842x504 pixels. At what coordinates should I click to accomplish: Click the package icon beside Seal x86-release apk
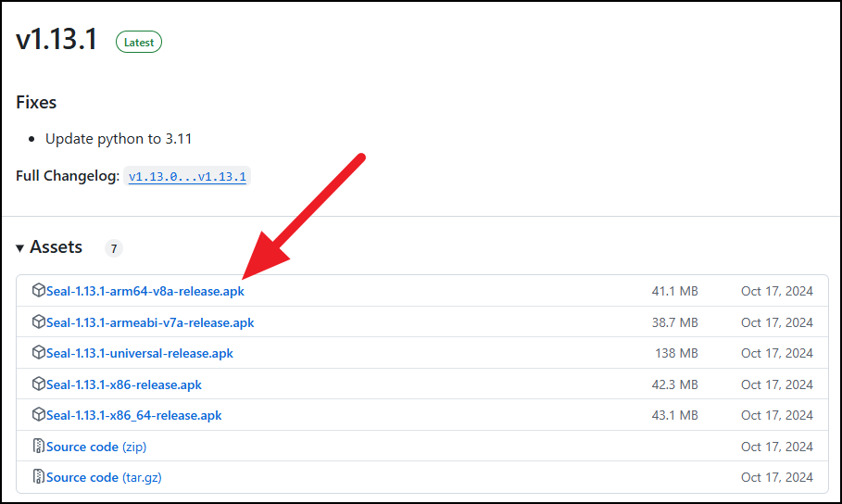[x=38, y=384]
